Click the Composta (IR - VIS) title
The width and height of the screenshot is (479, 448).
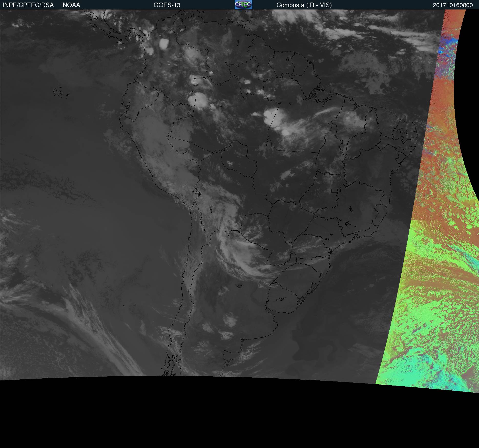pos(304,5)
